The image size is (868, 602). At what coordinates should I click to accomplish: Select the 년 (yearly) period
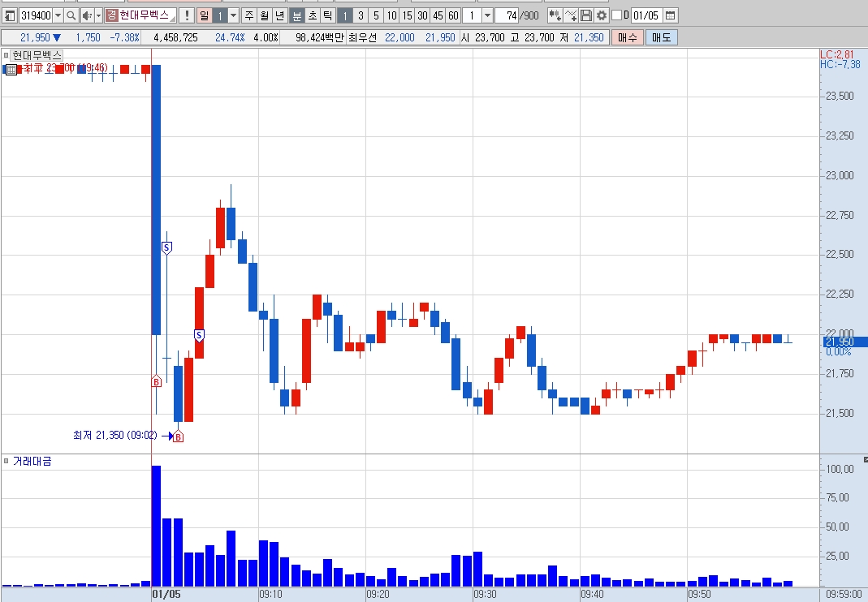(x=279, y=15)
